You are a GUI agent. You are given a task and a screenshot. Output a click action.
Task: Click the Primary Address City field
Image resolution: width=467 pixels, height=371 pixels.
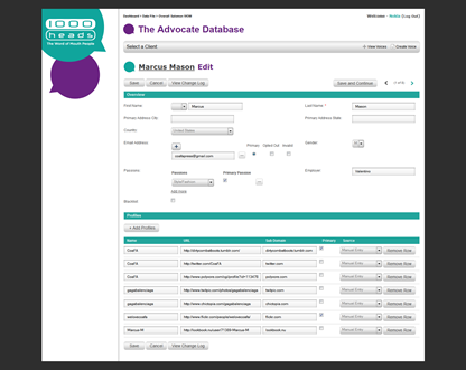click(x=202, y=119)
